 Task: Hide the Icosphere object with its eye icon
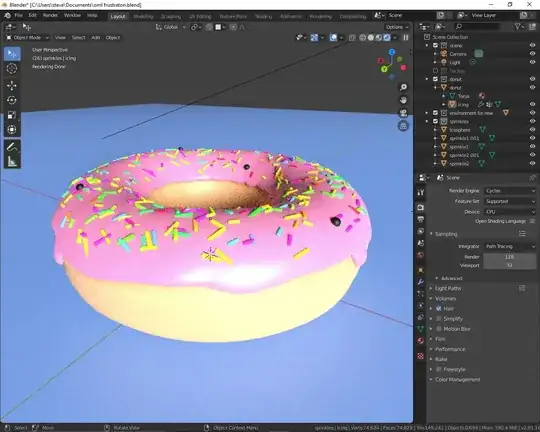(532, 130)
